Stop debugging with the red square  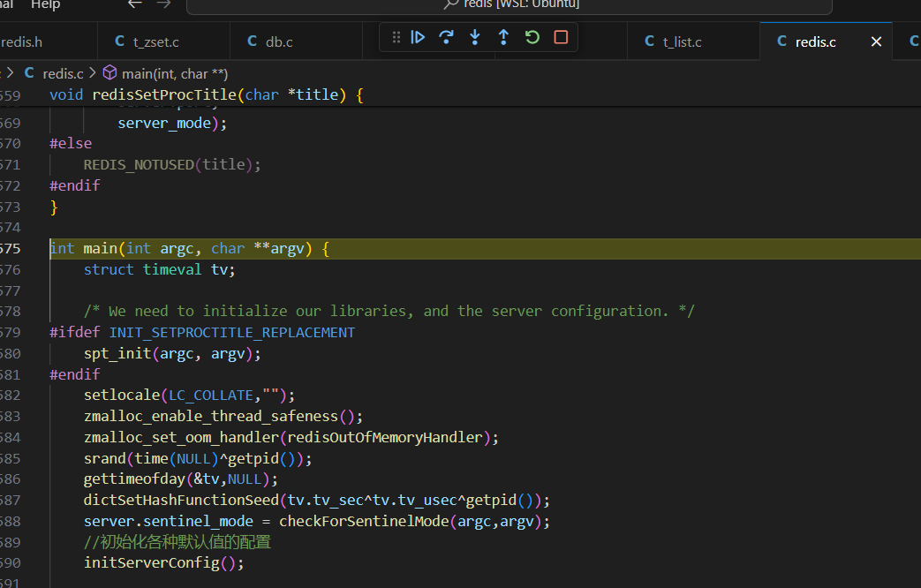click(x=561, y=37)
